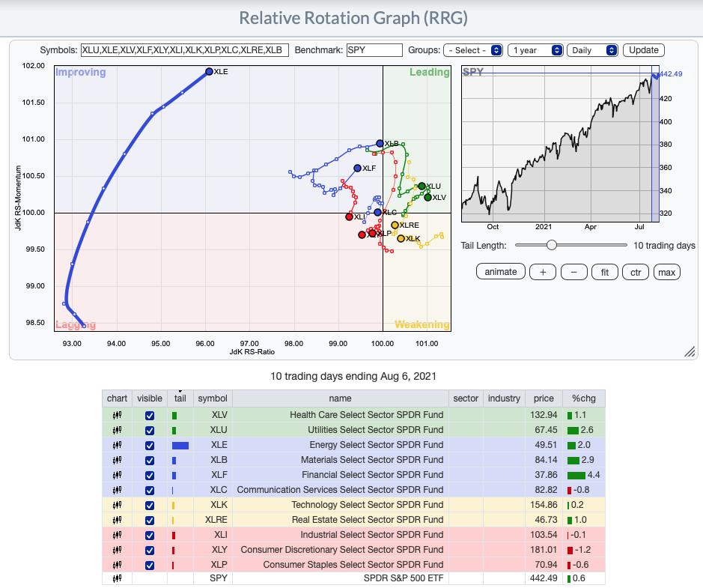Open chart icon for XLP row
The height and width of the screenshot is (588, 703).
117,565
